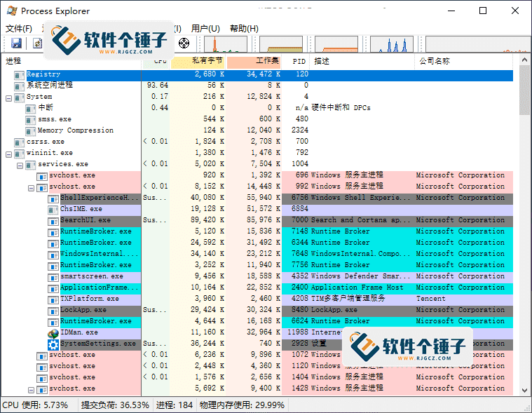Open the CPU usage mini graph
Screen dimensions: 532x413
coord(226,44)
